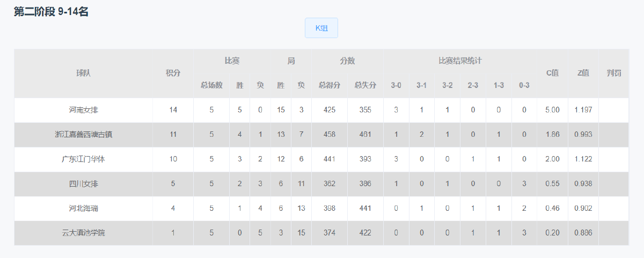Click the 比赛结果统计 group header
Viewport: 644px width, 258px height.
pos(460,61)
